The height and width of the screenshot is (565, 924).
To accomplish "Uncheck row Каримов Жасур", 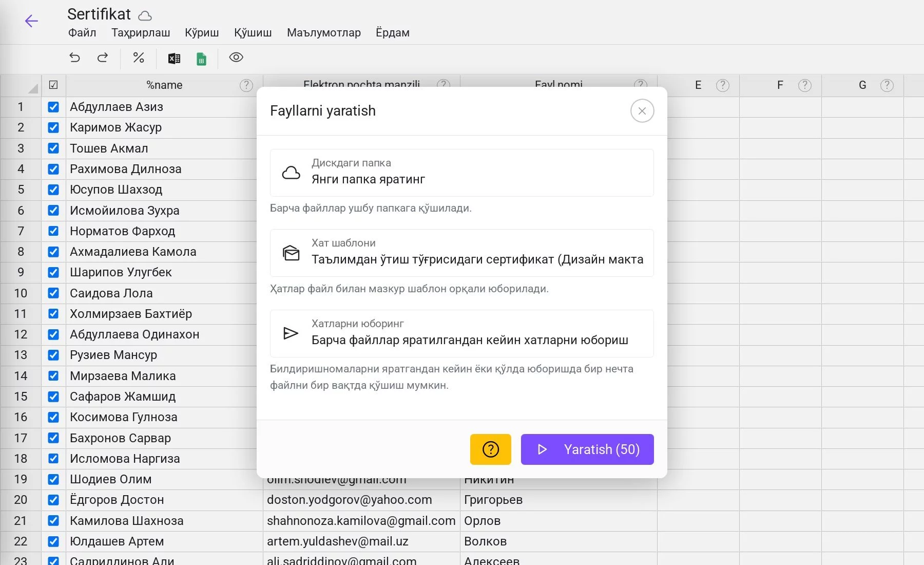I will coord(53,127).
